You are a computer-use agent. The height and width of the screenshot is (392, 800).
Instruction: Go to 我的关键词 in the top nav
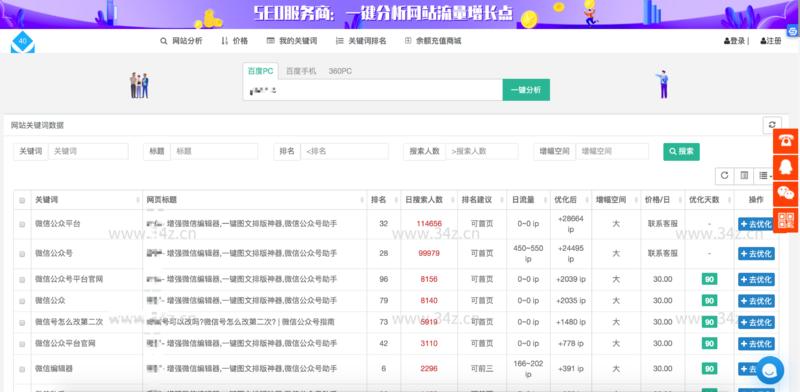pos(292,41)
